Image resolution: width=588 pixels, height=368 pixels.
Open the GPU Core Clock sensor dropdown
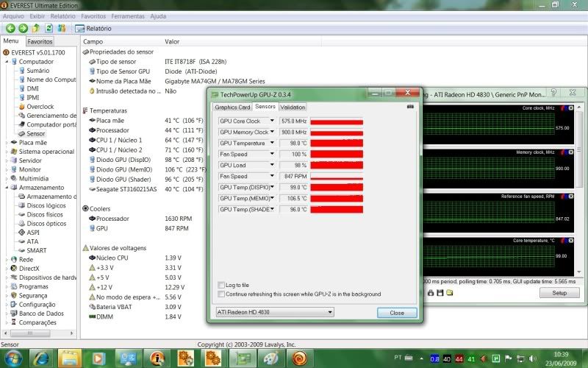click(x=272, y=121)
